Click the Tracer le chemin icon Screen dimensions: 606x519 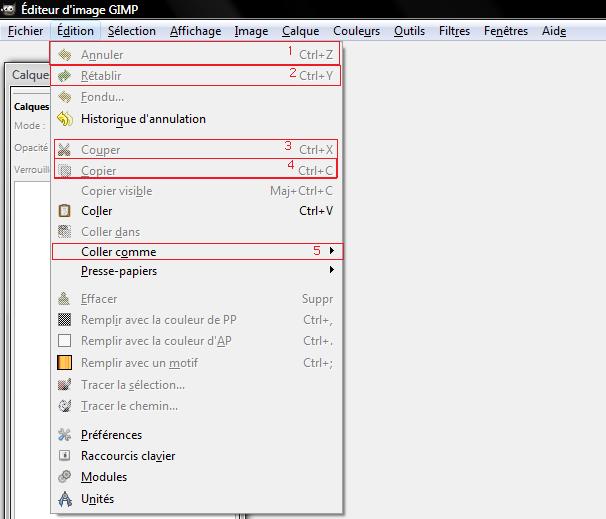tap(65, 406)
